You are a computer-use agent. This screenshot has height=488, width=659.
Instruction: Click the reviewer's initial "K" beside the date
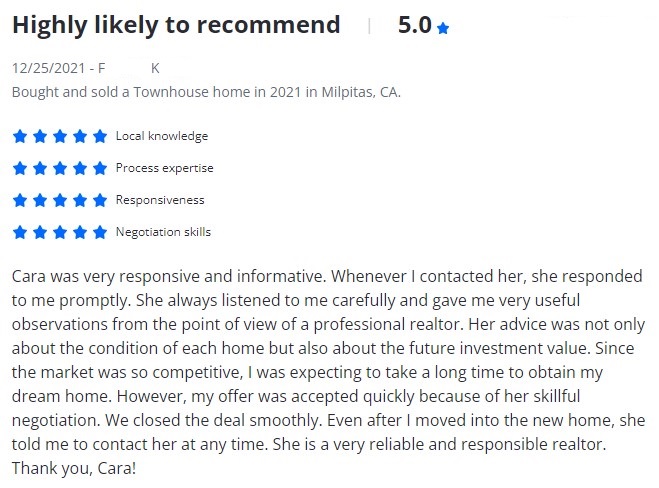coord(155,69)
